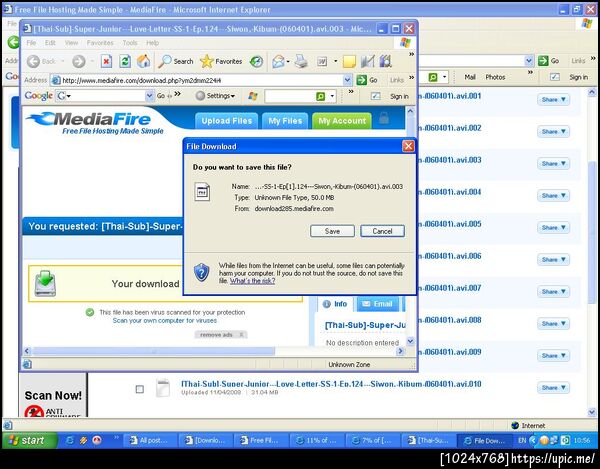Screen dimensions: 600x469
Task: Click Forward arrow in front IE toolbar
Action: [79, 61]
